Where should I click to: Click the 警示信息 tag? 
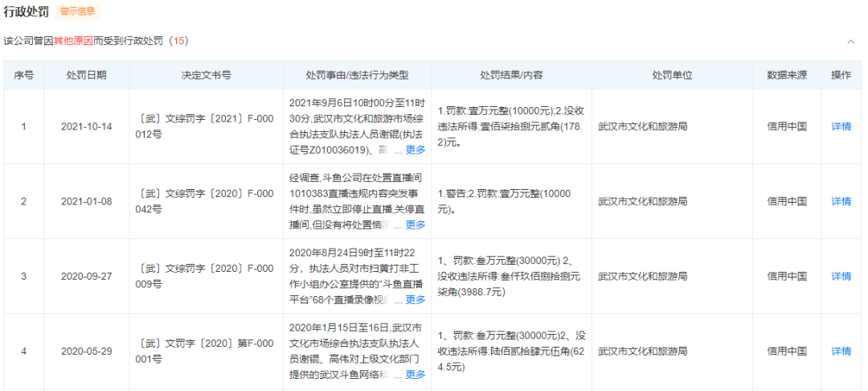77,11
